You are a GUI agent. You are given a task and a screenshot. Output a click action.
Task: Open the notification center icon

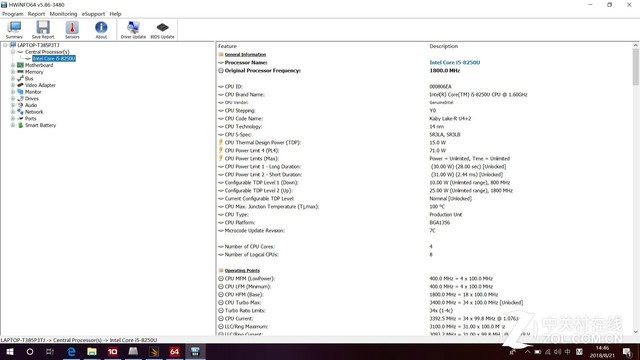[627, 352]
